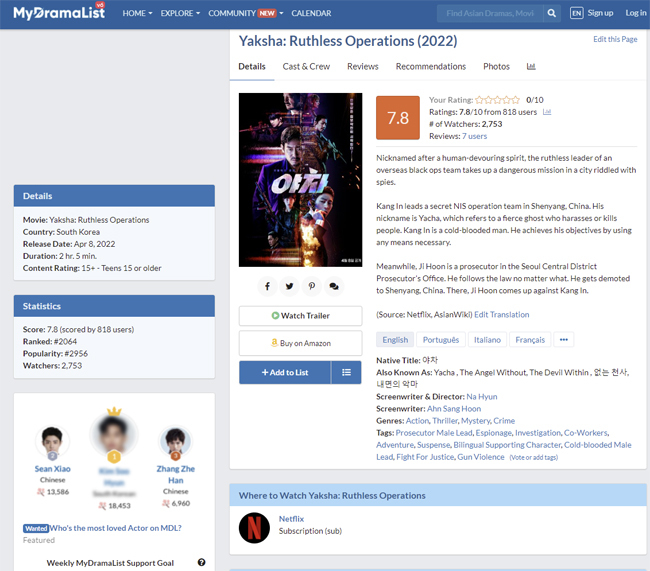Click the Zhang Zhe Han name link
650x571 pixels.
pos(175,474)
